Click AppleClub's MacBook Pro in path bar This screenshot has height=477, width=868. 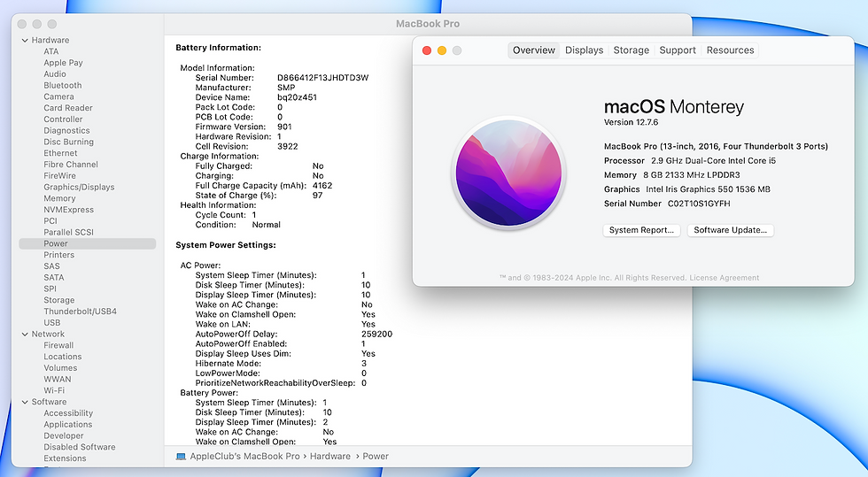tap(244, 457)
